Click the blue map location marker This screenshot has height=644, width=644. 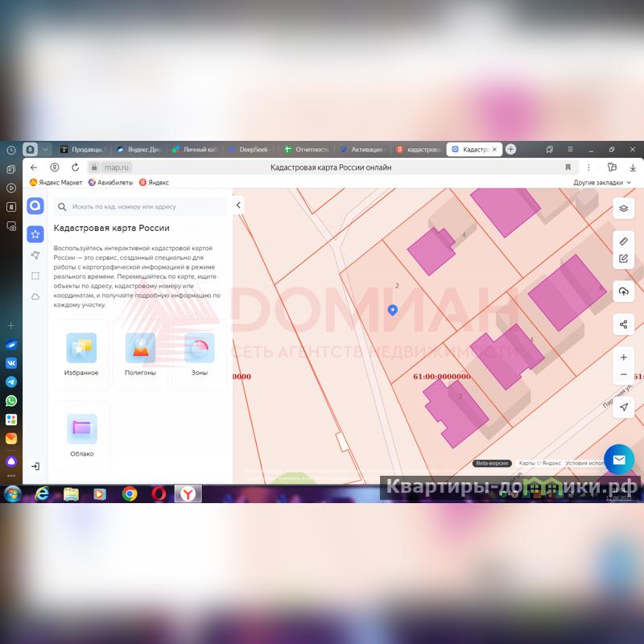392,310
